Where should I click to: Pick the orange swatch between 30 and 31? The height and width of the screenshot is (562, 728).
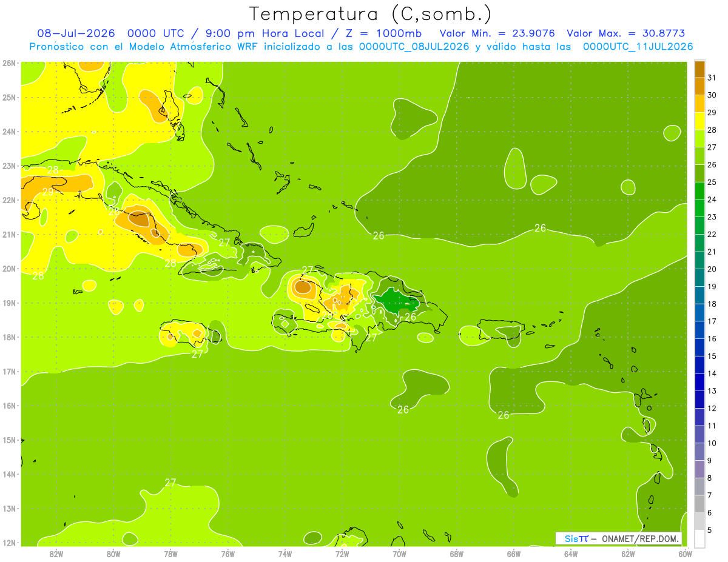coord(699,86)
